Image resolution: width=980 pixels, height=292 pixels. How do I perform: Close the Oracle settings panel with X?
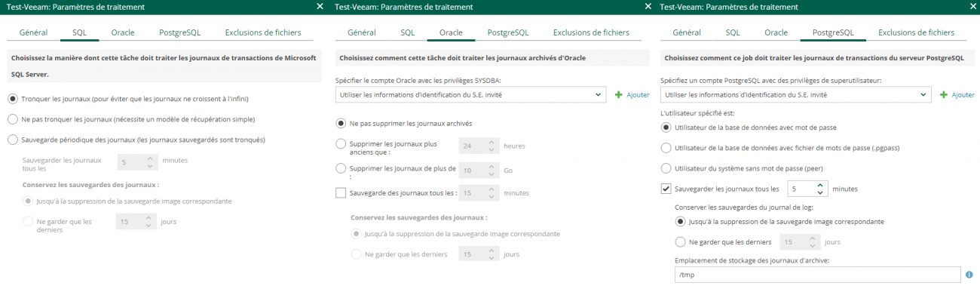[x=648, y=6]
